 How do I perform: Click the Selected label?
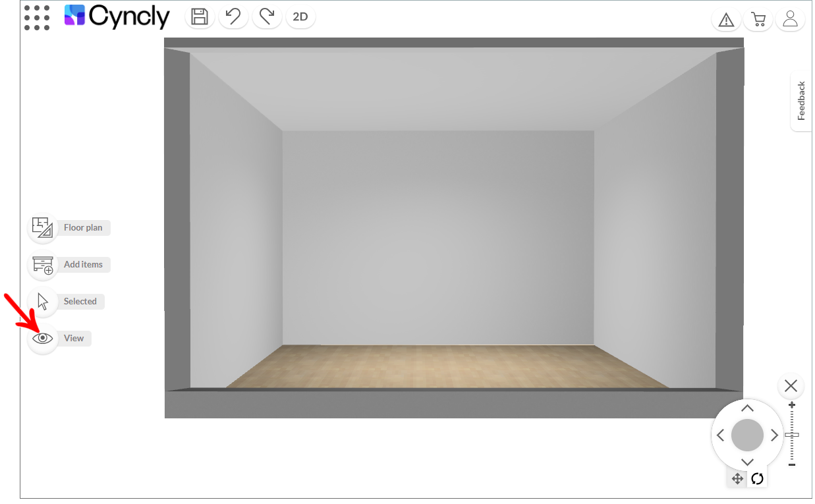point(80,302)
